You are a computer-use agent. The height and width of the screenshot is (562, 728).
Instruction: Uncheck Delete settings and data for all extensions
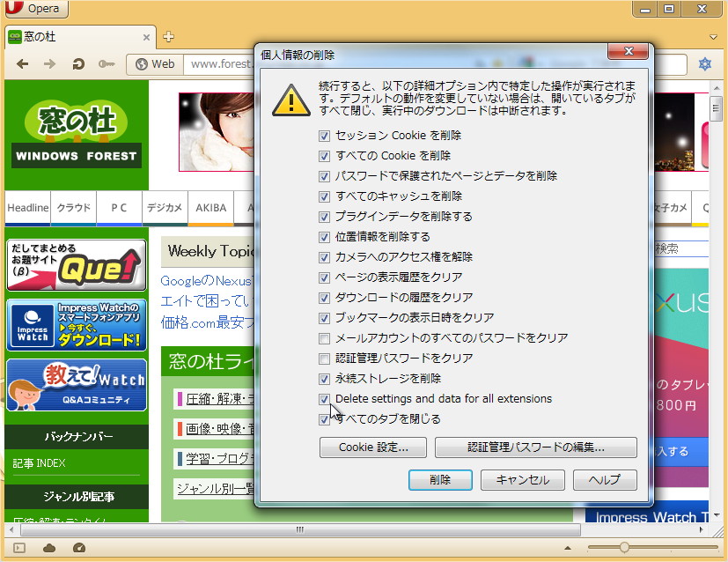(x=325, y=399)
